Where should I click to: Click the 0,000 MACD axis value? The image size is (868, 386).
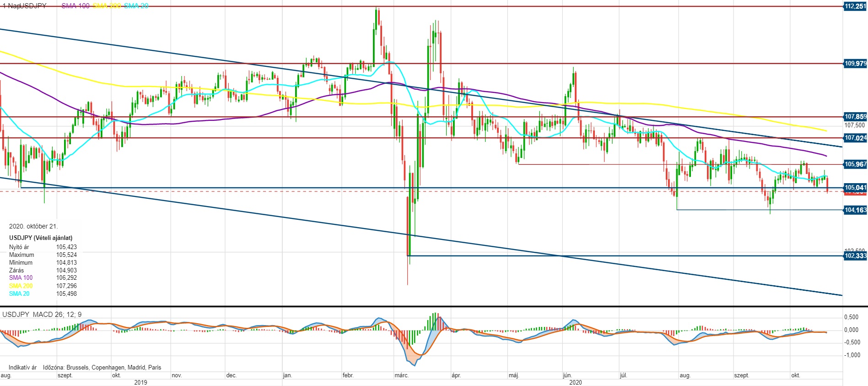[x=851, y=330]
